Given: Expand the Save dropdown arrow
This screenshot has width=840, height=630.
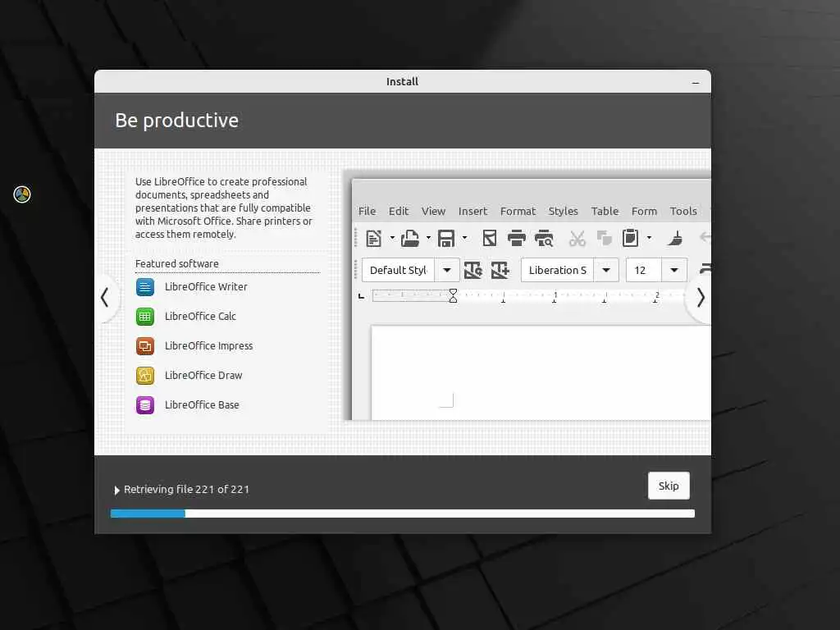Looking at the screenshot, I should (x=464, y=237).
